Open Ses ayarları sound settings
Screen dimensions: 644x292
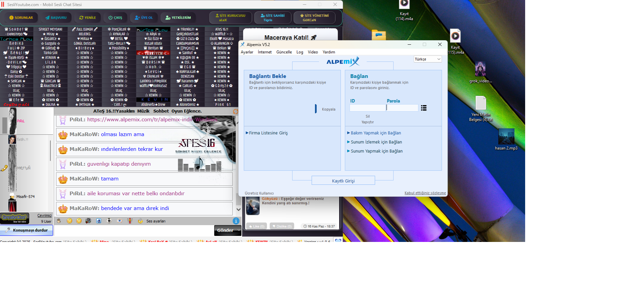click(156, 221)
